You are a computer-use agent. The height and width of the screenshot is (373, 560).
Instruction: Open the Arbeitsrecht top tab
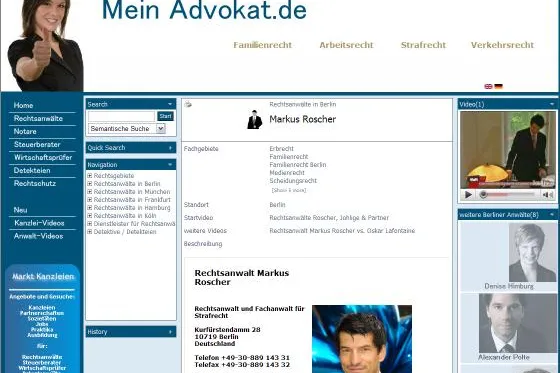pos(346,45)
